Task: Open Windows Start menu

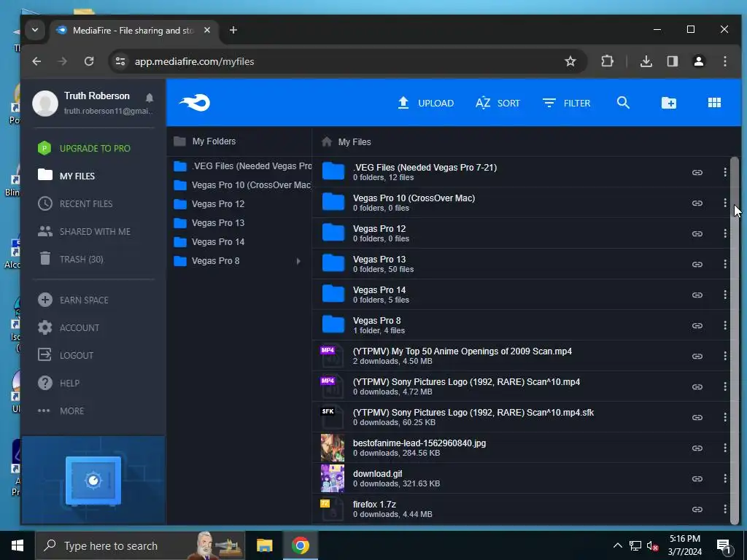Action: point(18,545)
